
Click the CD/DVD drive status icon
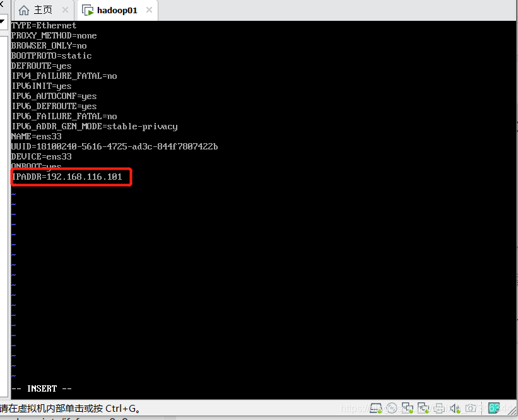click(x=391, y=408)
